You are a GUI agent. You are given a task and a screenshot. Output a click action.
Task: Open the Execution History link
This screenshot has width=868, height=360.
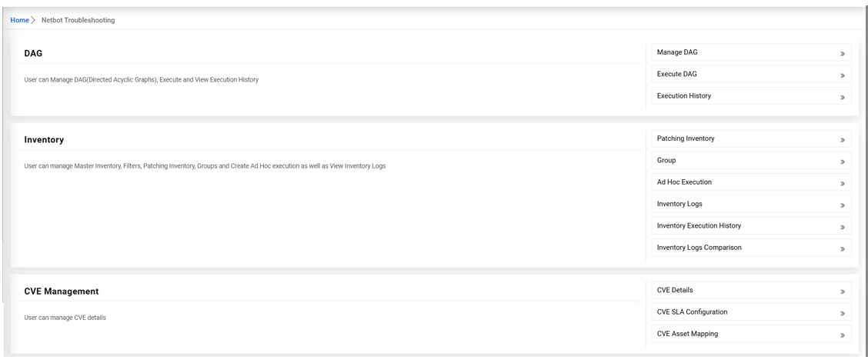click(684, 96)
